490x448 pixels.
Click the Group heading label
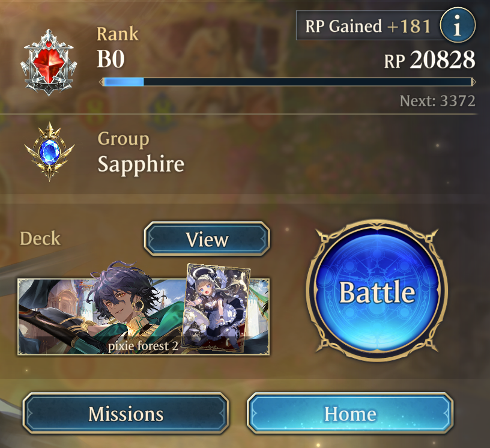coord(124,139)
